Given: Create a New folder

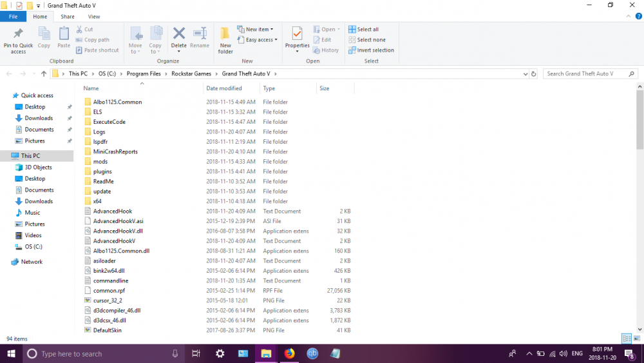Looking at the screenshot, I should 225,40.
